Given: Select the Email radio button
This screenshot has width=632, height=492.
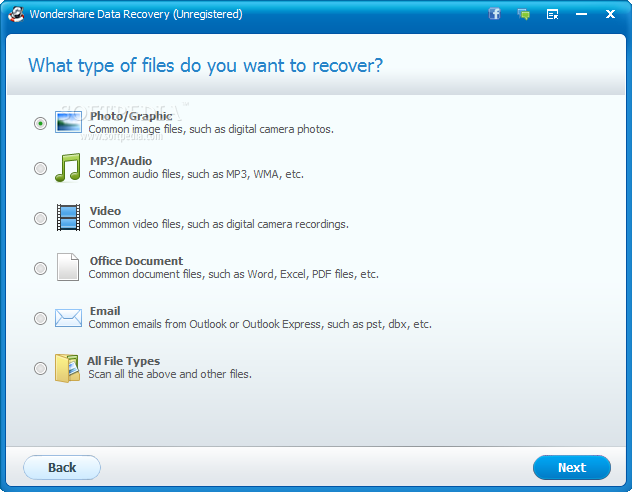Looking at the screenshot, I should point(40,318).
